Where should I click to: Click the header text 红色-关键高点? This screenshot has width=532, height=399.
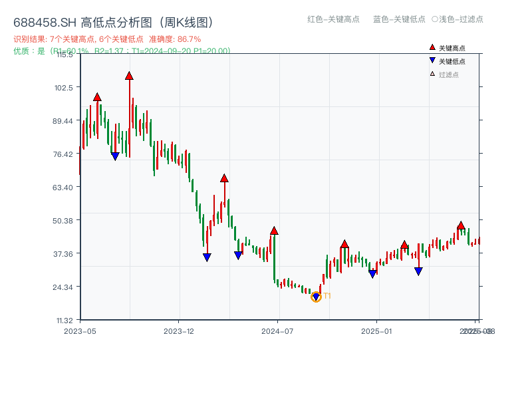(x=333, y=19)
